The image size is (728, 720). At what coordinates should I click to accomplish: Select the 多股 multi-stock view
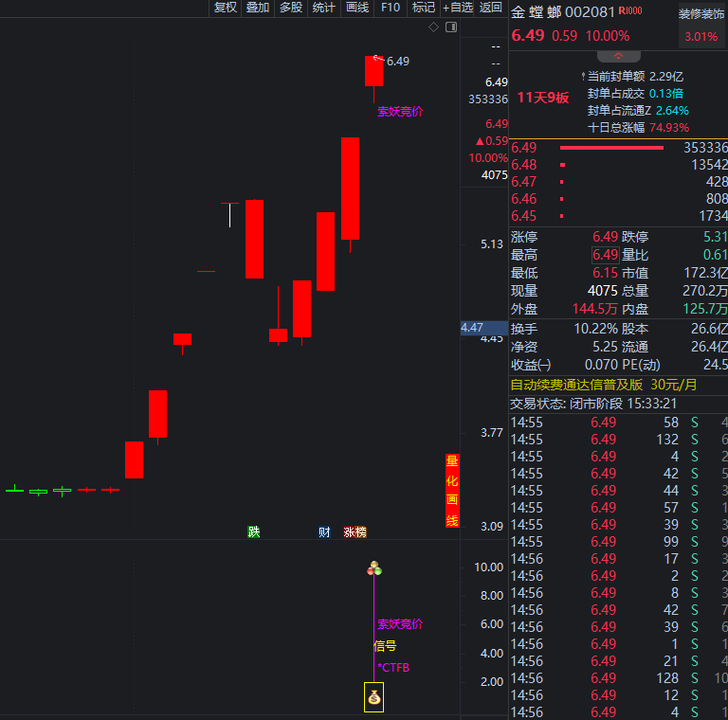coord(291,8)
